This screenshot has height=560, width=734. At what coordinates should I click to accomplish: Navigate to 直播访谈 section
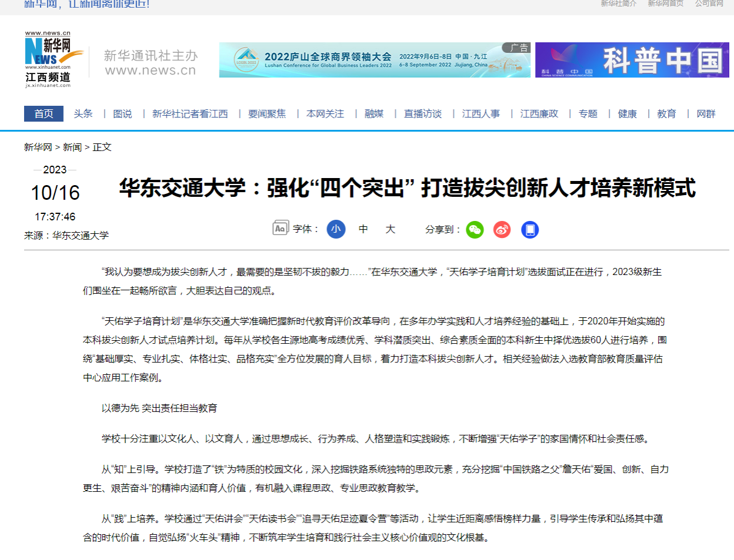[423, 113]
